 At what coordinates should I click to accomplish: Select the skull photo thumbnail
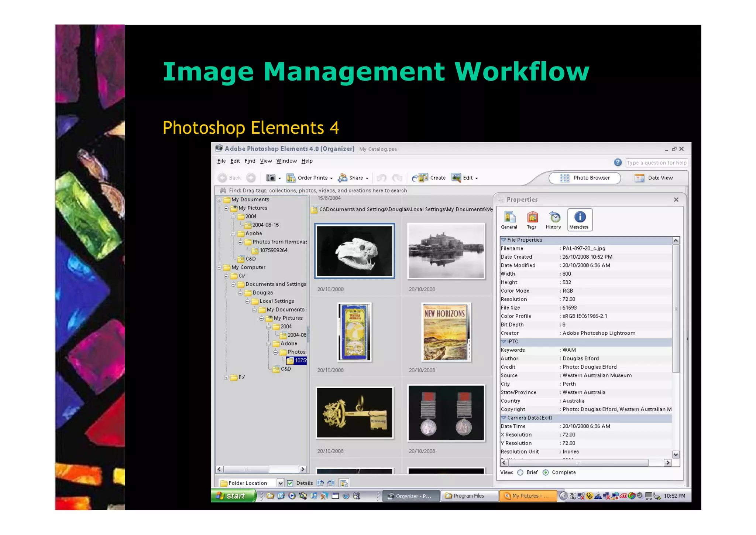[x=355, y=251]
